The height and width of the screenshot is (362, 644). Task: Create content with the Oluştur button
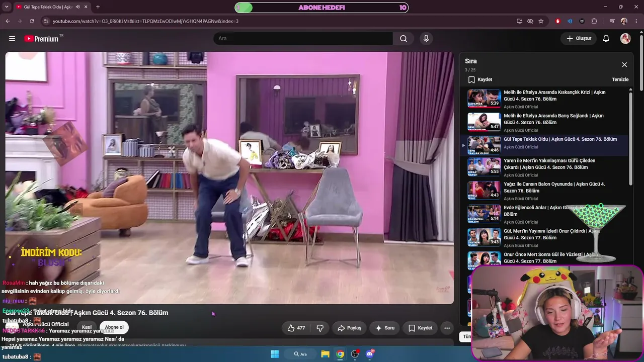(579, 39)
